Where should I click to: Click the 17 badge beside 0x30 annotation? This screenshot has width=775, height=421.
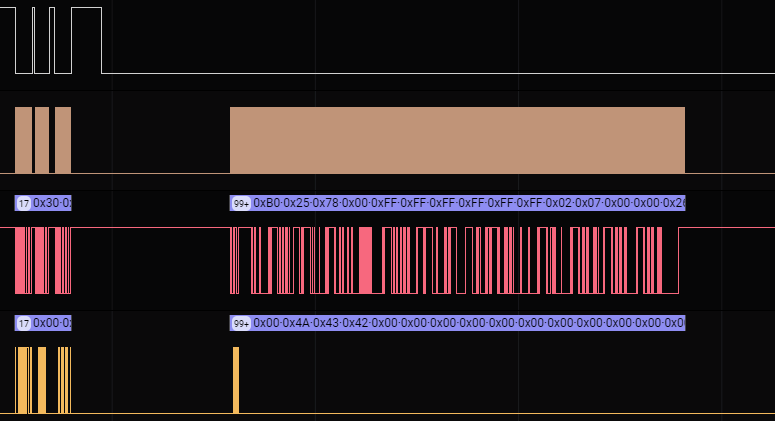(x=24, y=203)
